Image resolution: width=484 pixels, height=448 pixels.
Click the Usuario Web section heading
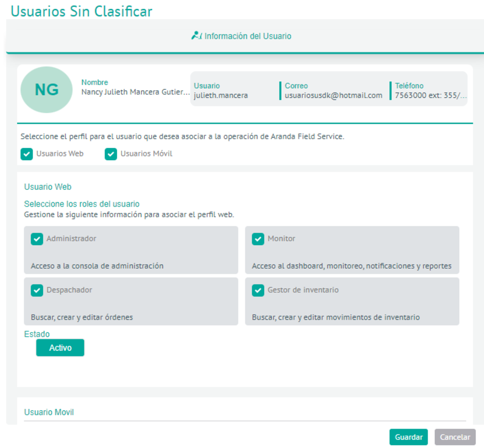[48, 187]
